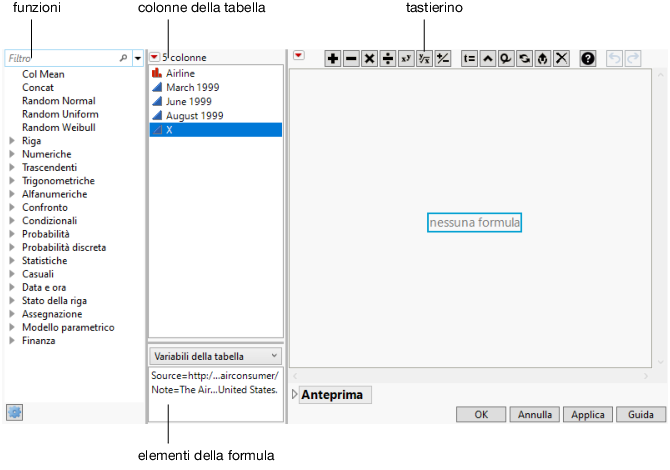The height and width of the screenshot is (470, 670).
Task: Click the nessuna formula placeholder box
Action: coord(474,223)
